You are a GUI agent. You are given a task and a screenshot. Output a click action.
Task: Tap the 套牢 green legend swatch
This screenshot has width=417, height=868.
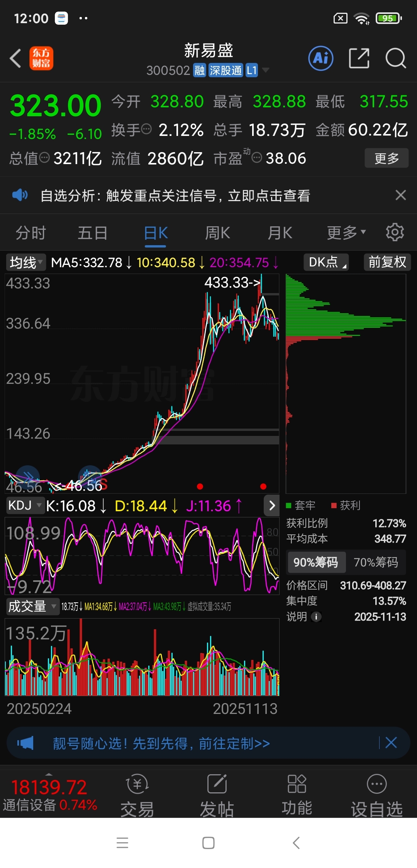click(x=288, y=505)
